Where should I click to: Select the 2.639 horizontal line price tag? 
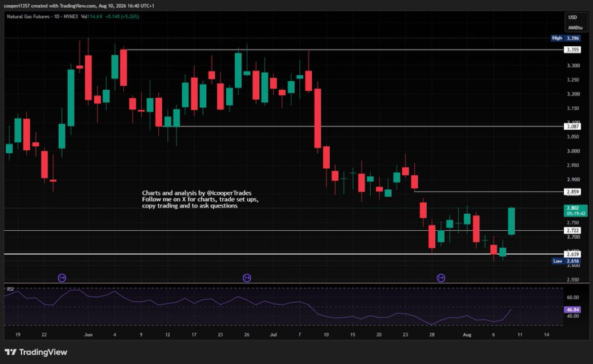[x=572, y=254]
